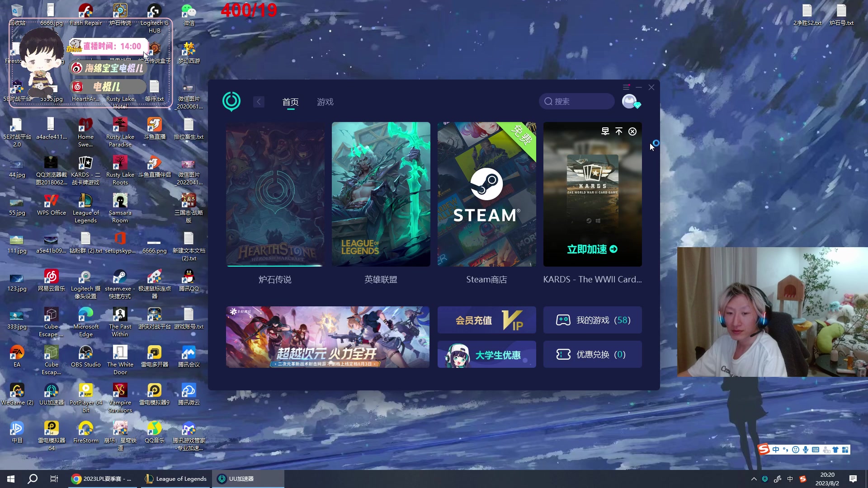Open the skin (shirt) icon on Sogou bar
The height and width of the screenshot is (488, 868).
(835, 449)
